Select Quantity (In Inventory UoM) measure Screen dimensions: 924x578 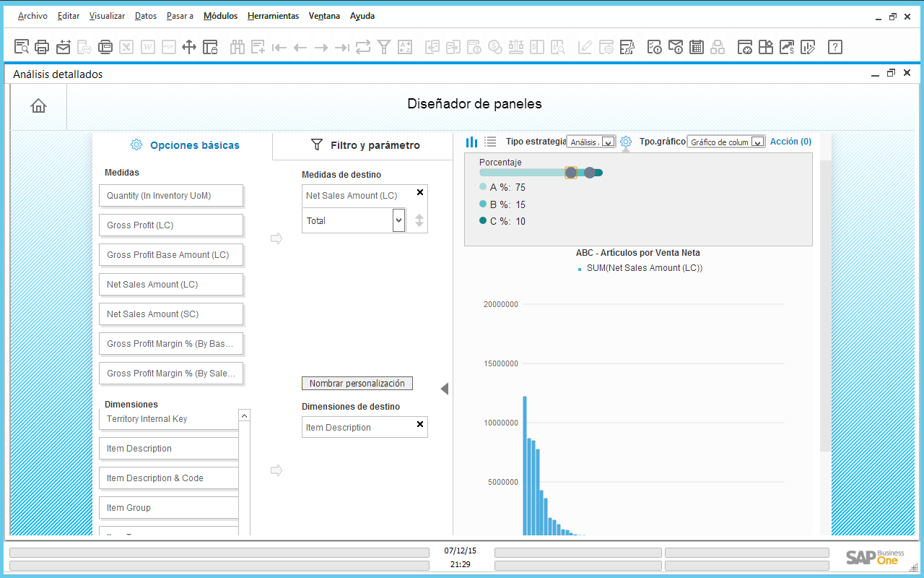[171, 196]
